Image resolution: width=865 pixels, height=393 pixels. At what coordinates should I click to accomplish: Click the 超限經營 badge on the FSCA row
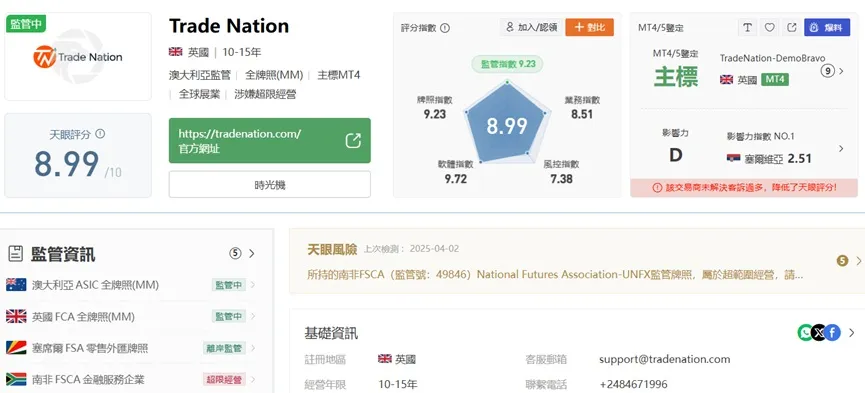point(223,379)
